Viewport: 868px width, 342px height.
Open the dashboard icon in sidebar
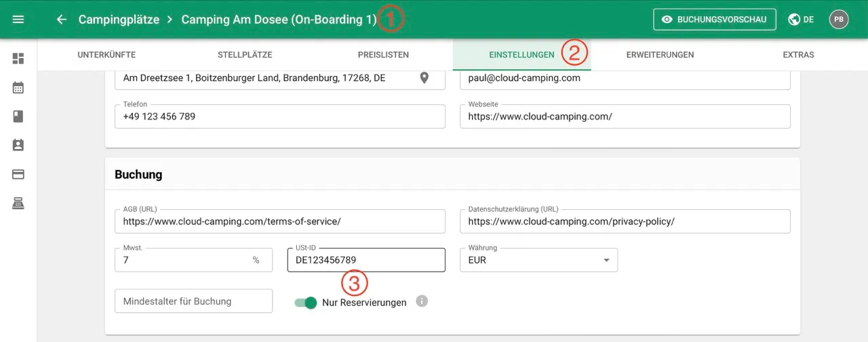pyautogui.click(x=18, y=58)
